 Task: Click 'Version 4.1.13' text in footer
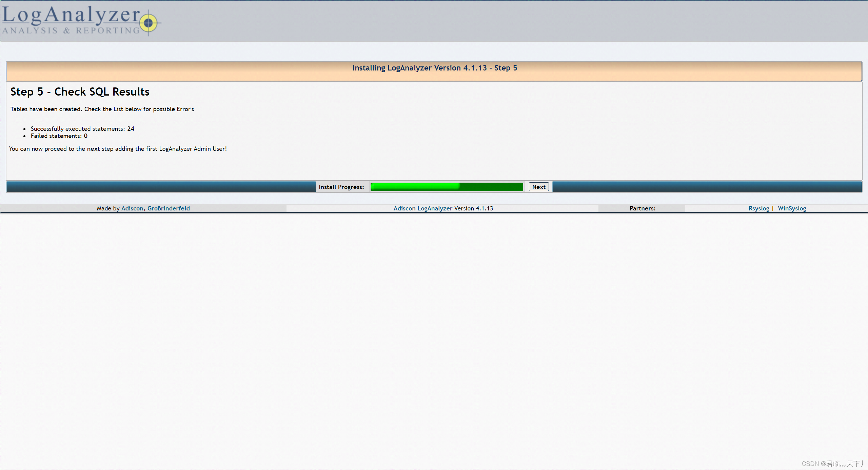pyautogui.click(x=473, y=208)
